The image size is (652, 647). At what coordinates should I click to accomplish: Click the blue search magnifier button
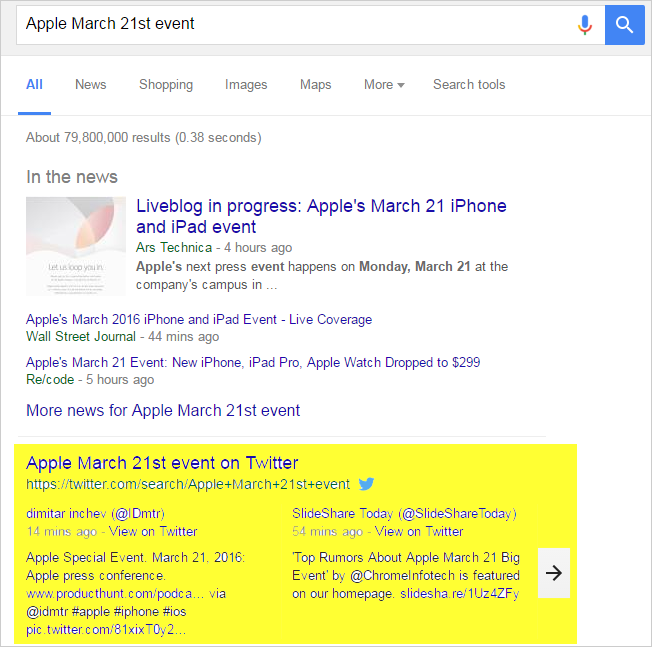(625, 25)
